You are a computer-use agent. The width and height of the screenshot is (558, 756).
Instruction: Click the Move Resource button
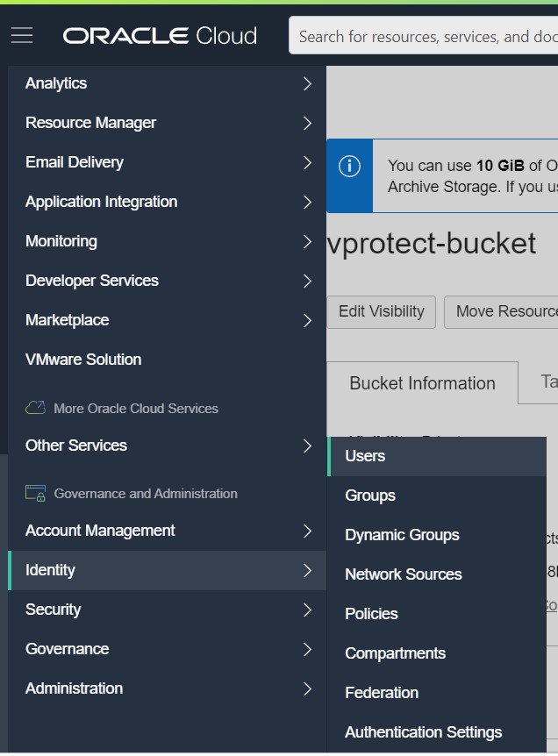(501, 311)
